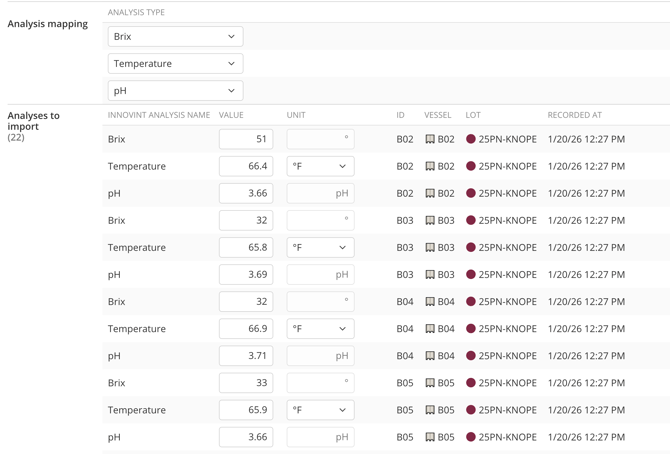The image size is (670, 454).
Task: Click the B03 vessel icon in pH 3.69 row
Action: [430, 275]
